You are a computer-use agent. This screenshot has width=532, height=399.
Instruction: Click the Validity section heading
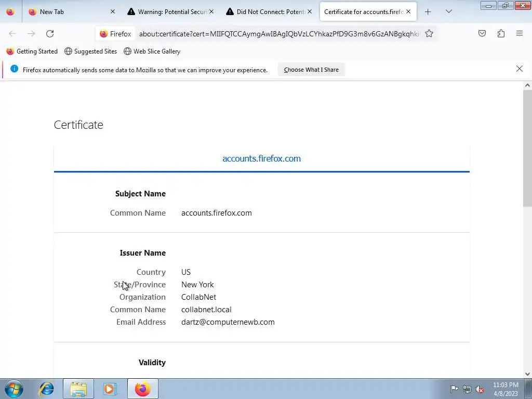[152, 362]
